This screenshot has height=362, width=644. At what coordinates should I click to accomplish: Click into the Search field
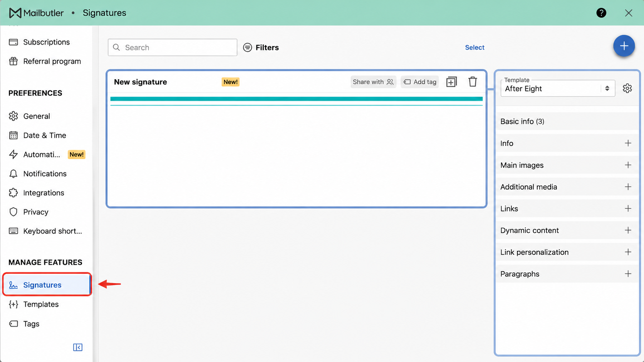pos(173,47)
